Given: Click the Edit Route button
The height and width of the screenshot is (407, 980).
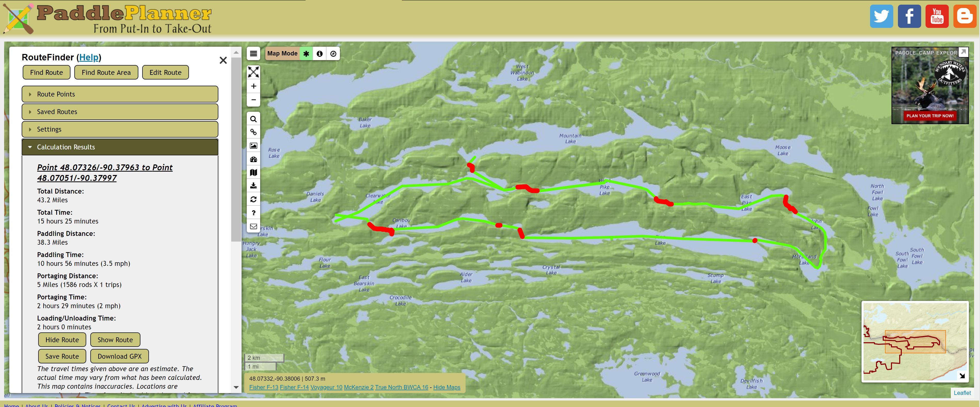Looking at the screenshot, I should point(165,72).
